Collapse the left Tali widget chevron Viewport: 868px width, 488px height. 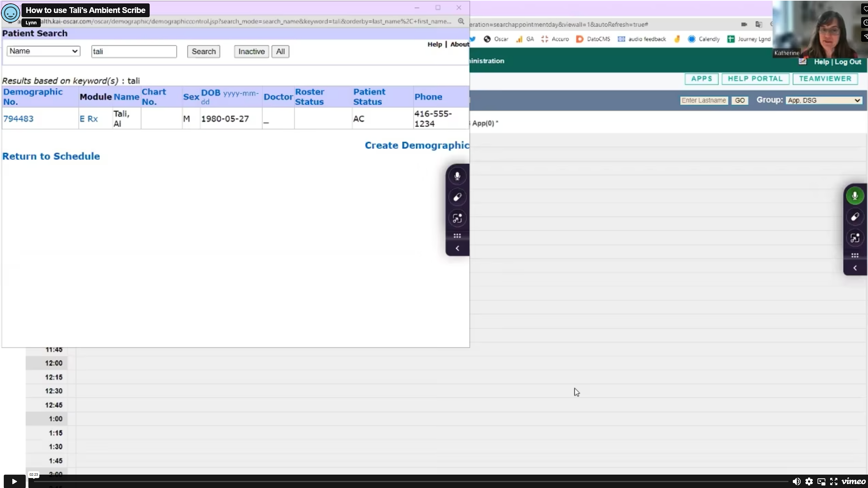coord(457,248)
